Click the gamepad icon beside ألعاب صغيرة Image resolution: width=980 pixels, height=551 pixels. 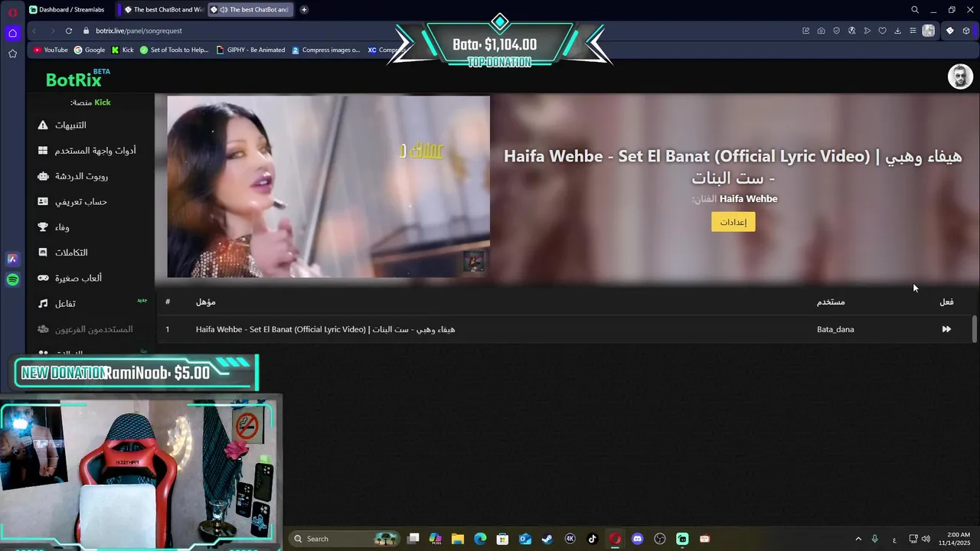tap(43, 278)
